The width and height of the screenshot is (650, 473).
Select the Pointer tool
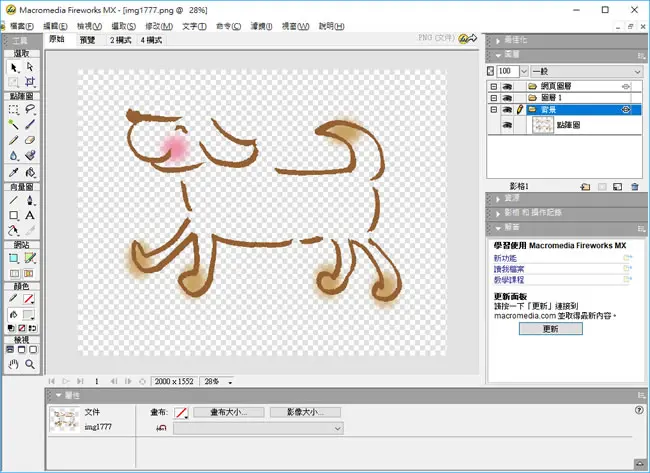click(14, 67)
